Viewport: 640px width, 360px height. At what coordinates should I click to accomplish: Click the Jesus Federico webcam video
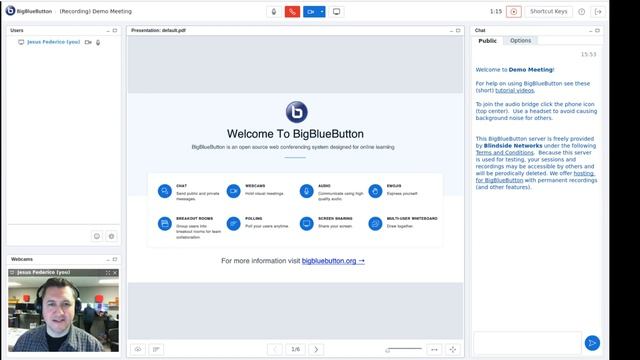[63, 314]
